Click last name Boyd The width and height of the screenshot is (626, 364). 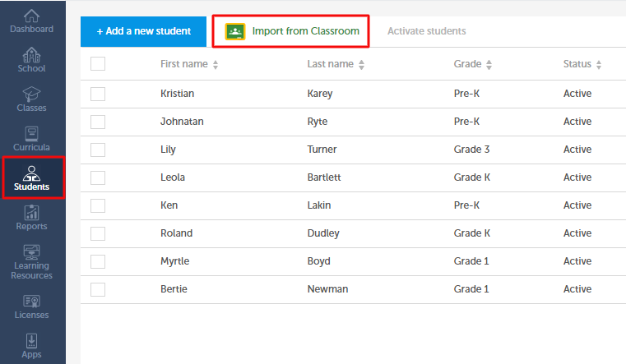click(318, 261)
